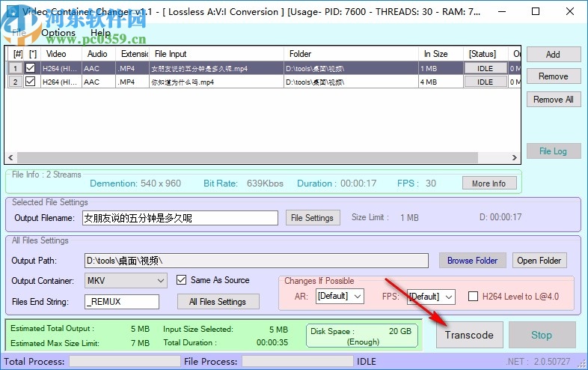Select the 4 MB size cell
588x370 pixels.
pyautogui.click(x=441, y=82)
